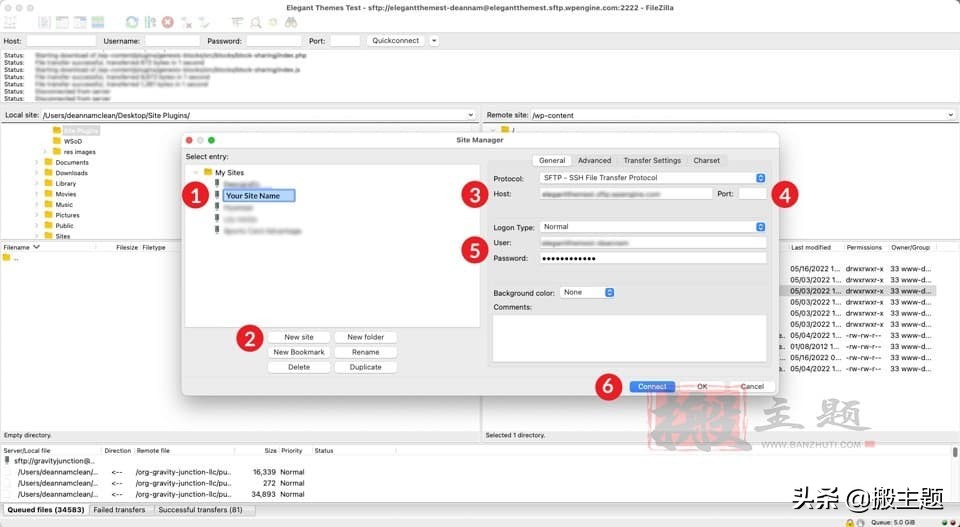Click the refresh file lists icon
The height and width of the screenshot is (527, 960).
132,21
